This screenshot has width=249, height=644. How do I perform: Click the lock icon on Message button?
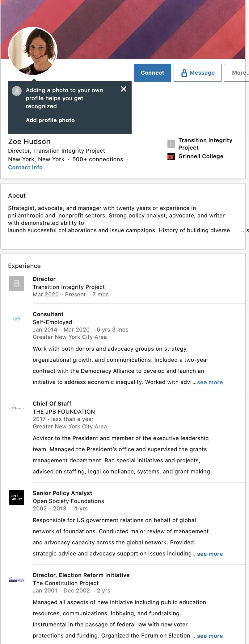[184, 73]
